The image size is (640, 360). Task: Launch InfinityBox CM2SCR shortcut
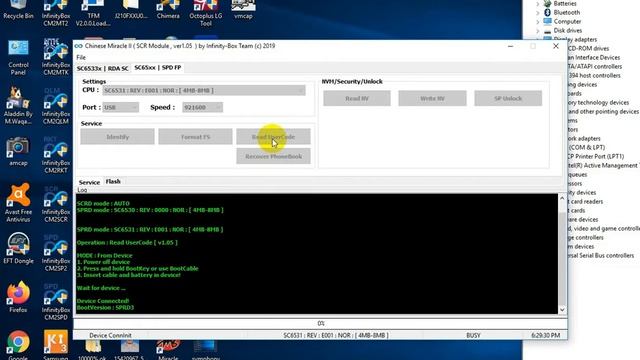56,204
